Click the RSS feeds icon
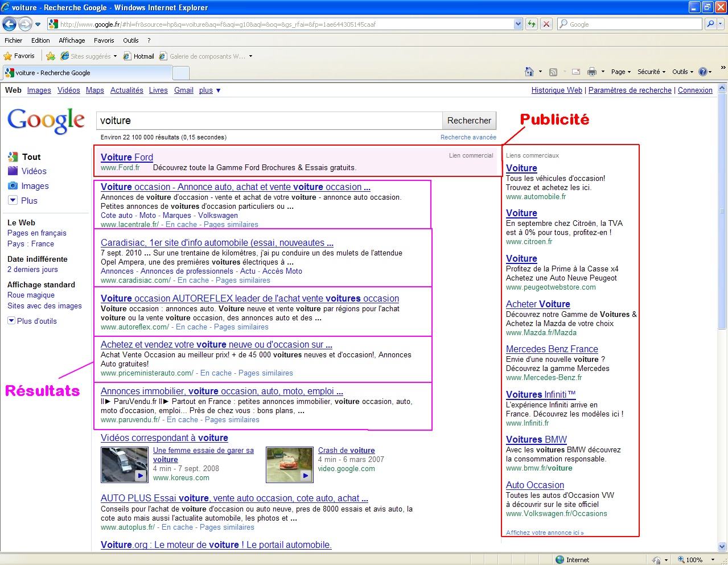Screen dimensions: 728x565 pyautogui.click(x=553, y=72)
